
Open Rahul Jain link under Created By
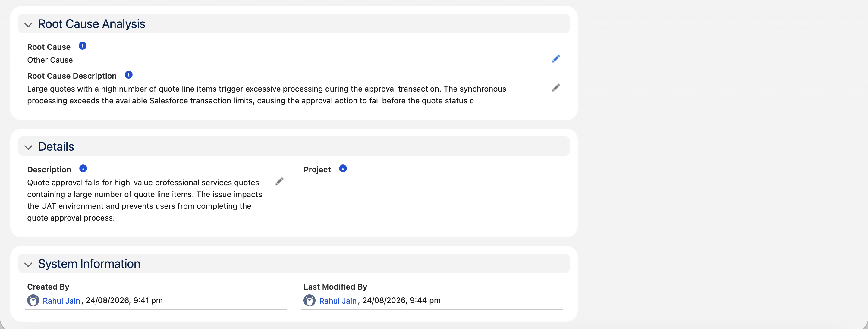tap(61, 301)
